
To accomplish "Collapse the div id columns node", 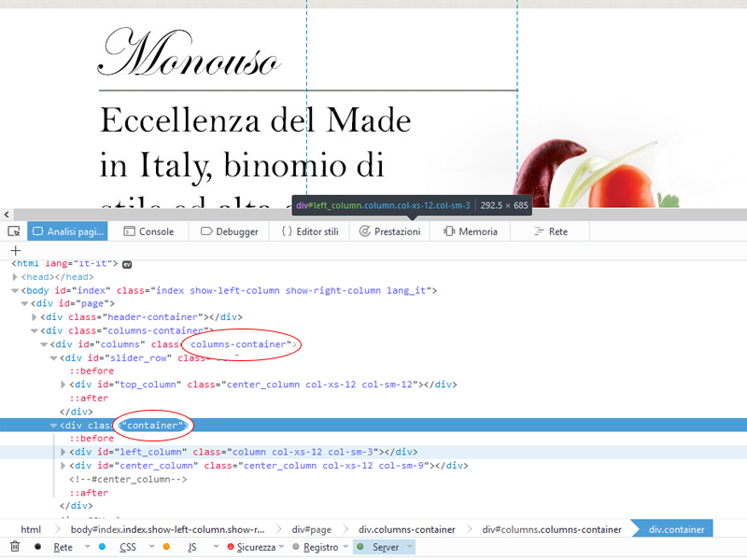I will (x=43, y=344).
